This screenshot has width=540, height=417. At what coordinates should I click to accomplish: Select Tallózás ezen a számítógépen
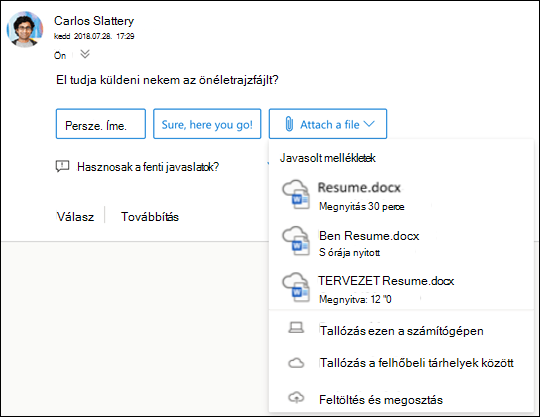[401, 331]
